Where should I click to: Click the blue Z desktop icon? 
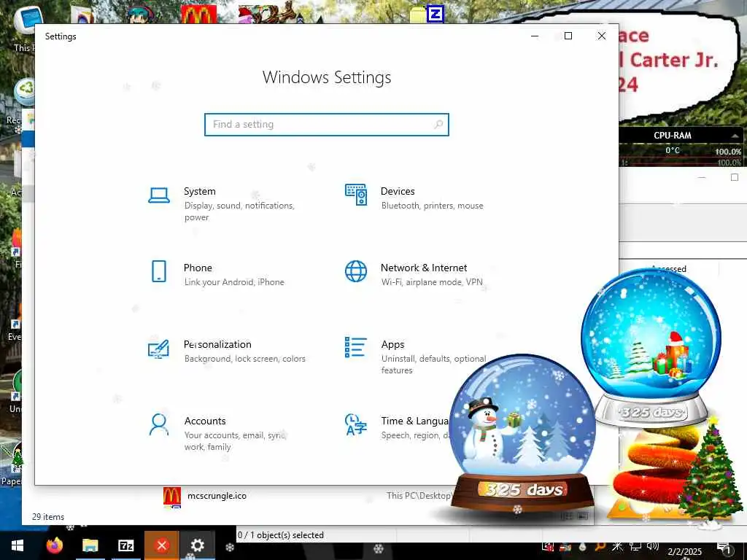tap(435, 14)
